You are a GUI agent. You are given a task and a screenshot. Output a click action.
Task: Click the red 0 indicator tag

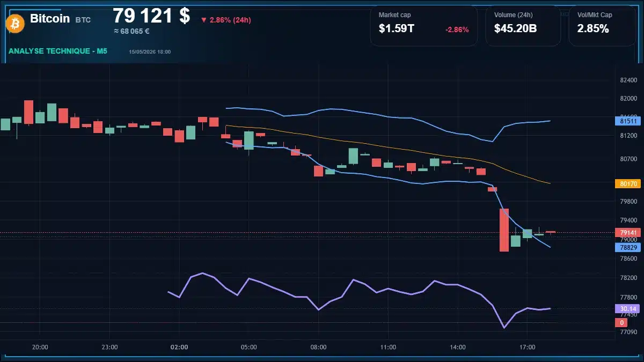[x=622, y=323]
